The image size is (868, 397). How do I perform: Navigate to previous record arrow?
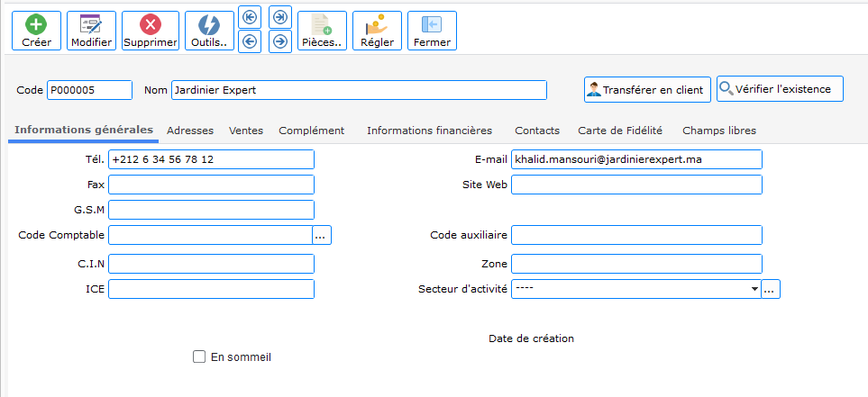tap(250, 41)
